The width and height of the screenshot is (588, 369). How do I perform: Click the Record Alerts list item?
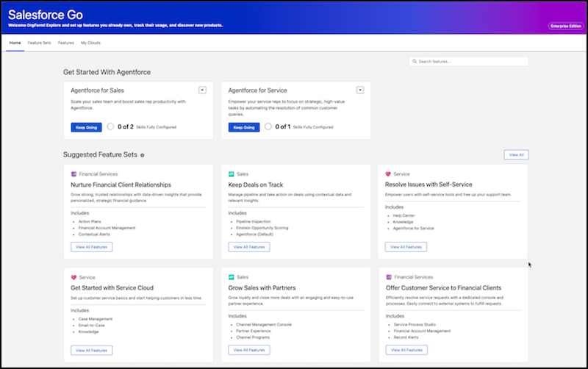tap(406, 337)
